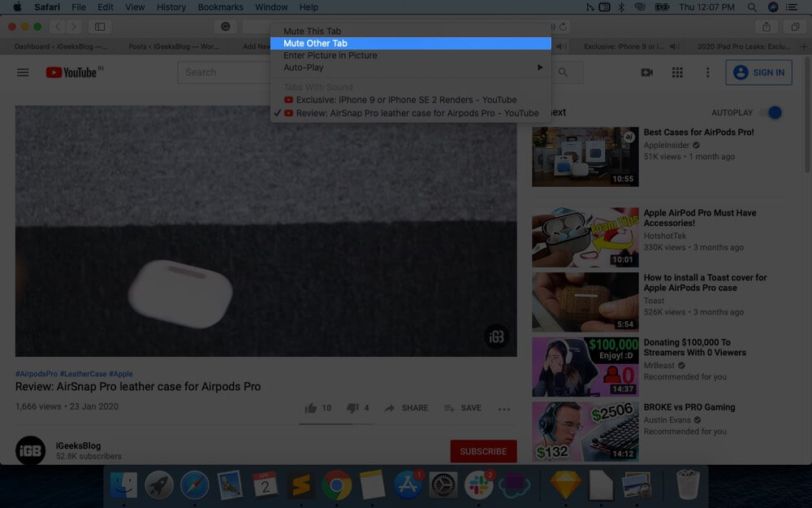812x508 pixels.
Task: Click the SHARE button
Action: coord(406,408)
